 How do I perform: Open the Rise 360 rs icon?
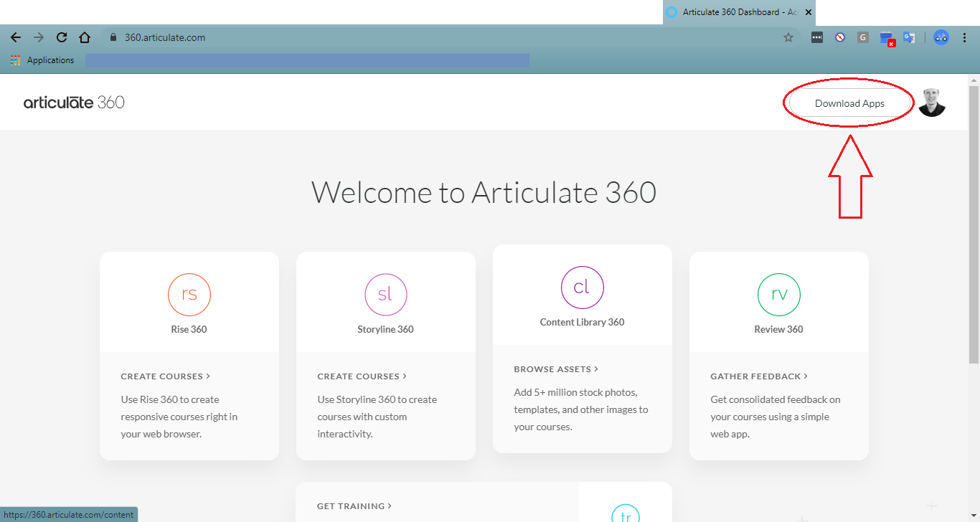189,295
